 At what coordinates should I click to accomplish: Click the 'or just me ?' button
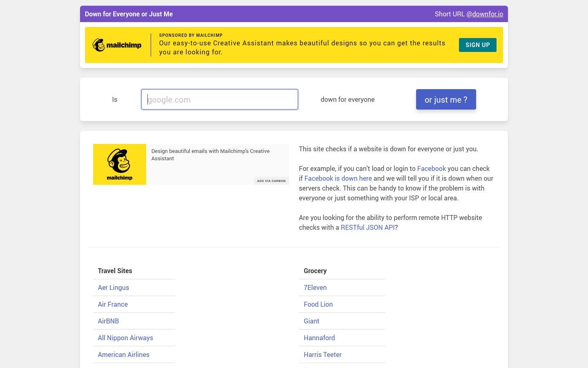coord(446,99)
